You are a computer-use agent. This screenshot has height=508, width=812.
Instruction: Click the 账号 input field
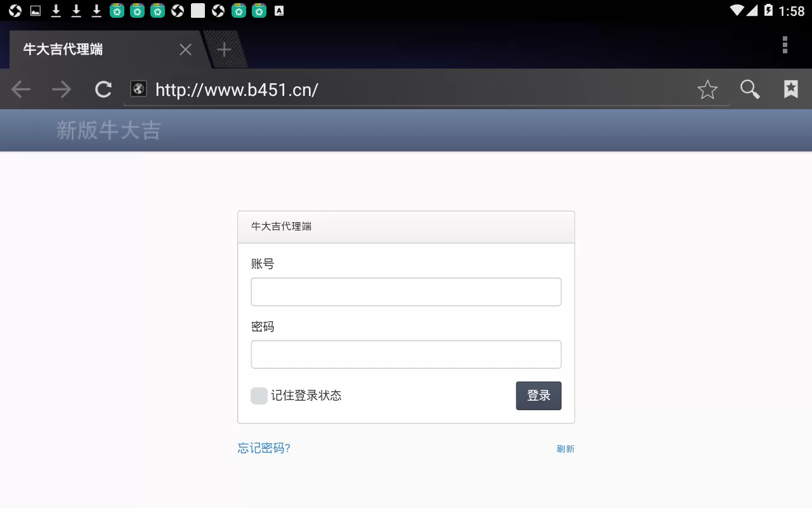406,291
